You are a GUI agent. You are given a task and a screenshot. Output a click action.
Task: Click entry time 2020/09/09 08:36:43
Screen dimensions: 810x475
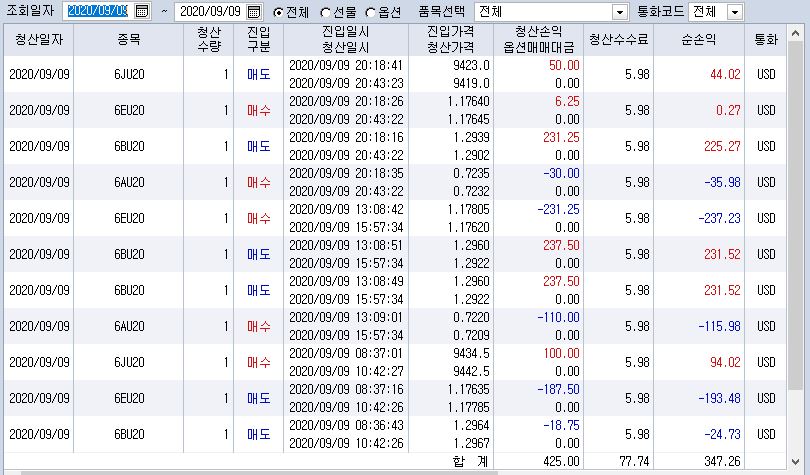tap(346, 425)
